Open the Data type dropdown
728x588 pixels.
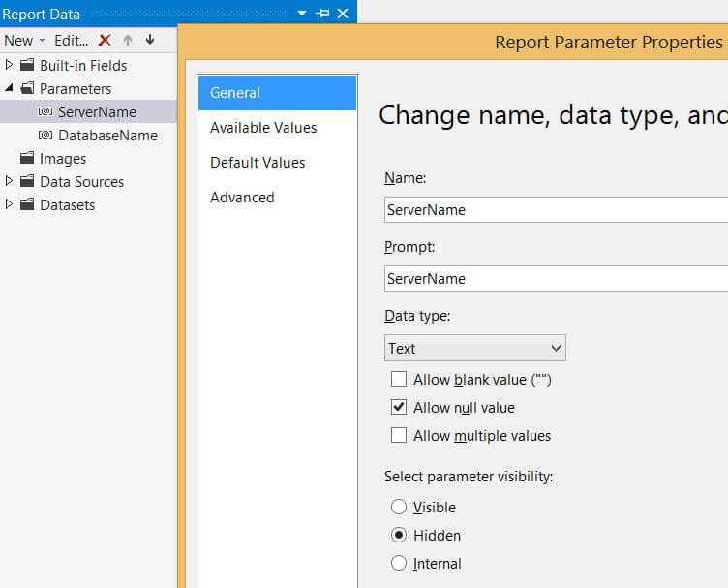(x=474, y=349)
